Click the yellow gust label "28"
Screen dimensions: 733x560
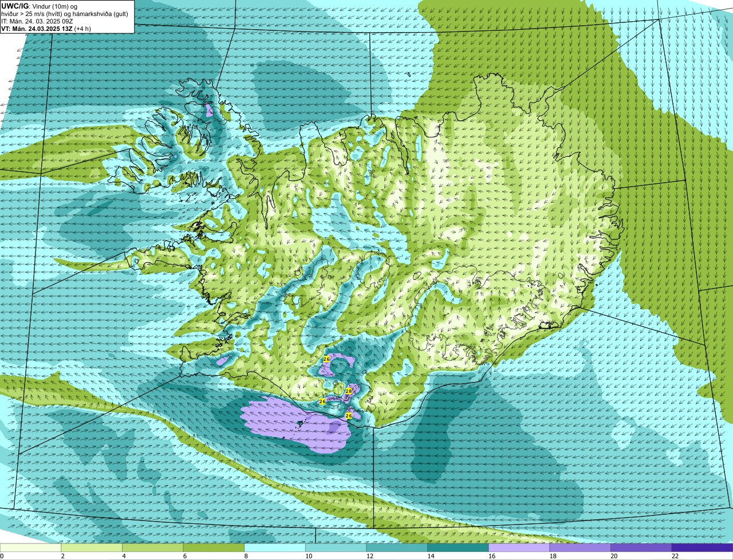(x=348, y=391)
